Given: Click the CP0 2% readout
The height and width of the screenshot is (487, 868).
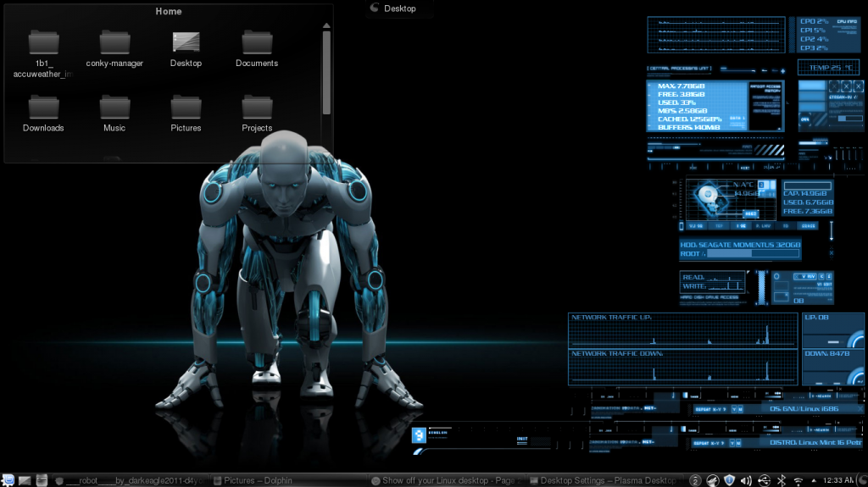Looking at the screenshot, I should [x=815, y=21].
